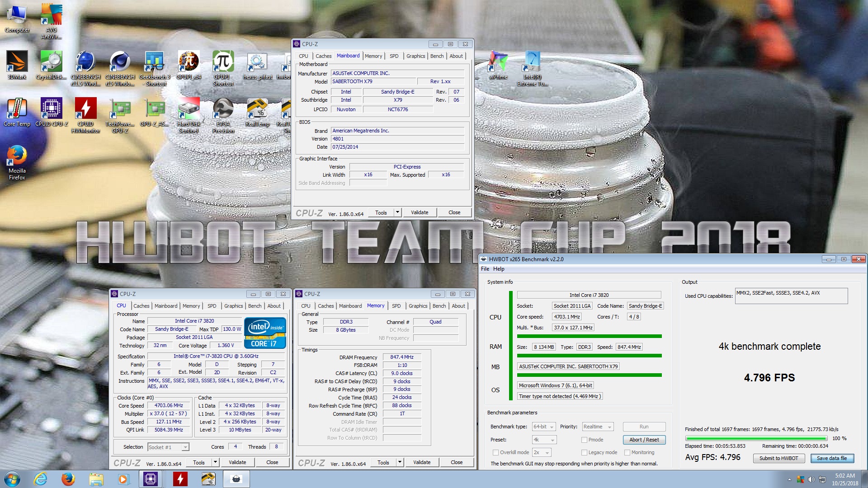Switch to Memory tab in Mainboard window

373,56
